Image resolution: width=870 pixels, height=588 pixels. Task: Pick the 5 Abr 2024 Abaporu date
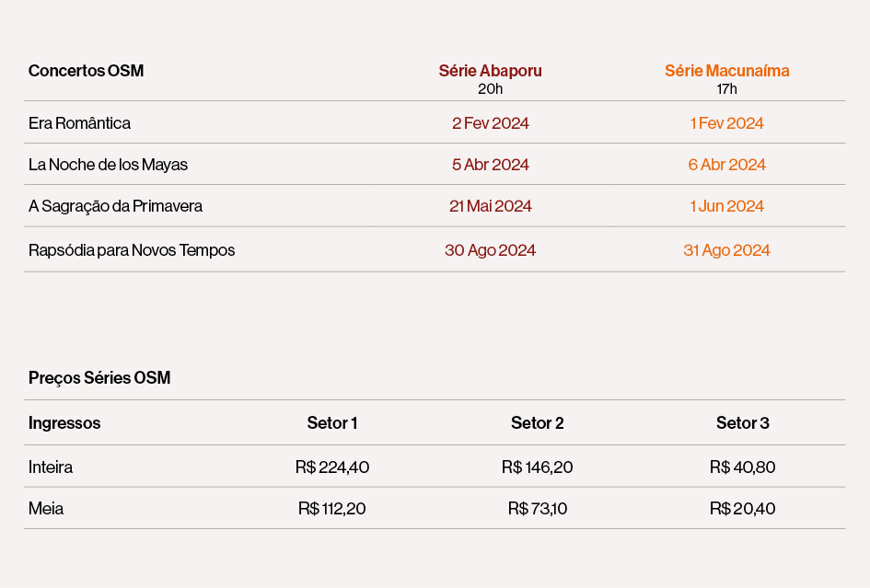click(490, 165)
